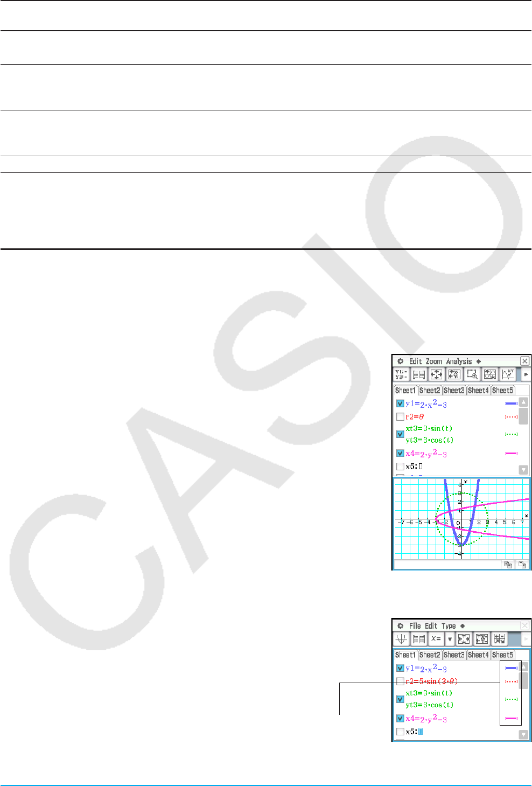Open the Analysis menu in the upper window

[x=459, y=361]
